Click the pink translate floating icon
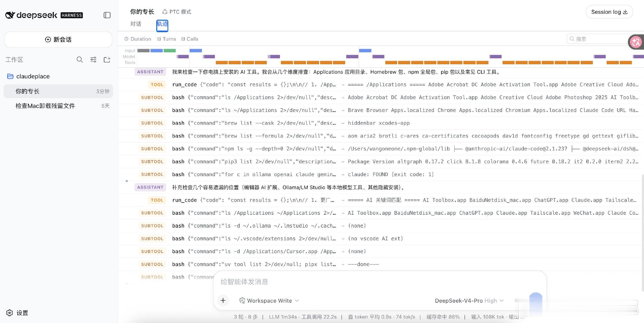 click(x=636, y=42)
